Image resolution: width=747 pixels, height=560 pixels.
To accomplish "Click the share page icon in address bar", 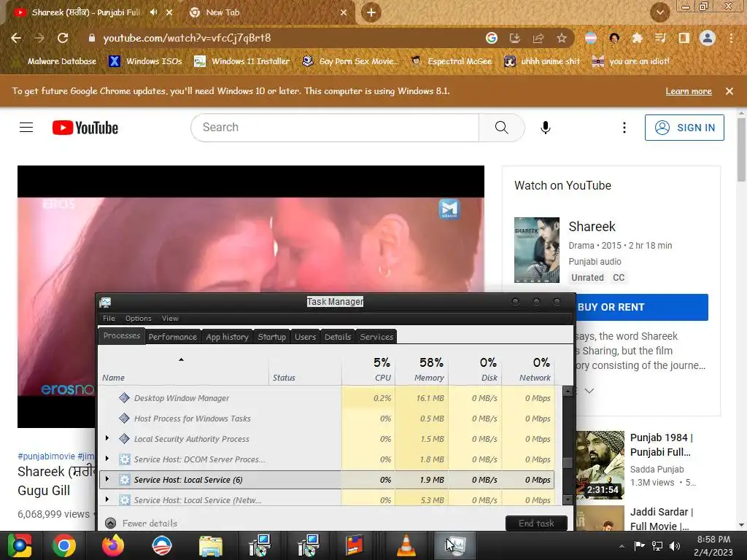I will click(x=538, y=38).
